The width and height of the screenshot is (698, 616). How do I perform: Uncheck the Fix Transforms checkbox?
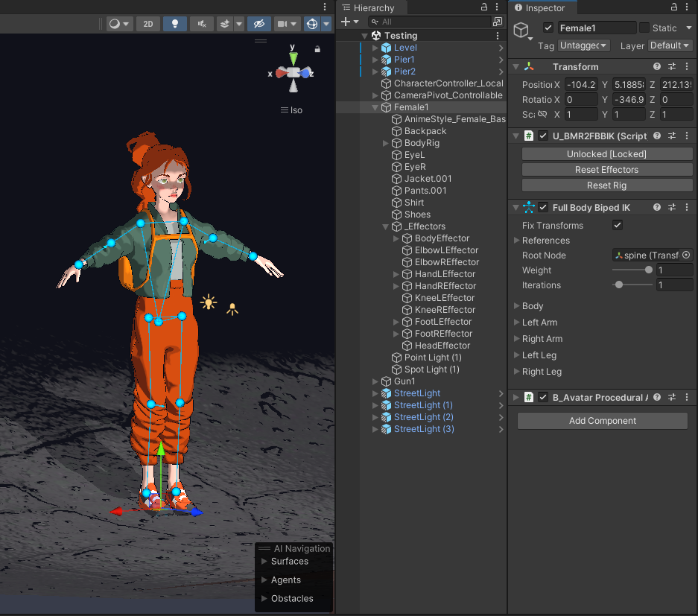point(618,226)
